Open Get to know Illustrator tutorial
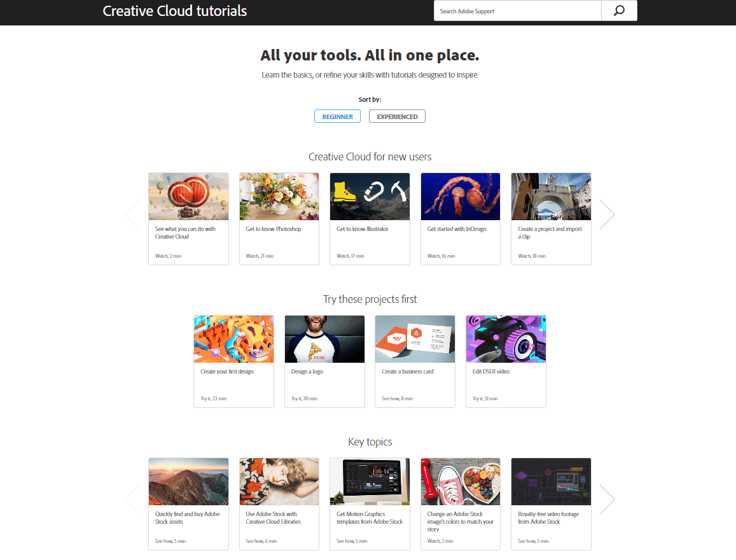The width and height of the screenshot is (736, 560). click(x=370, y=219)
